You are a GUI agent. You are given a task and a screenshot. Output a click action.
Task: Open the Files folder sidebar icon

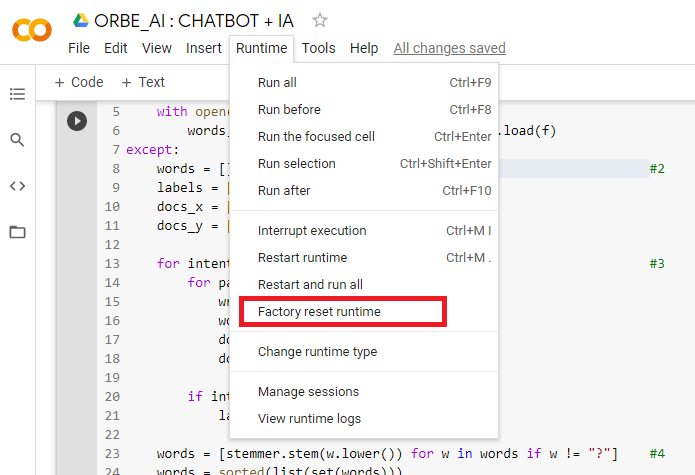(x=17, y=232)
